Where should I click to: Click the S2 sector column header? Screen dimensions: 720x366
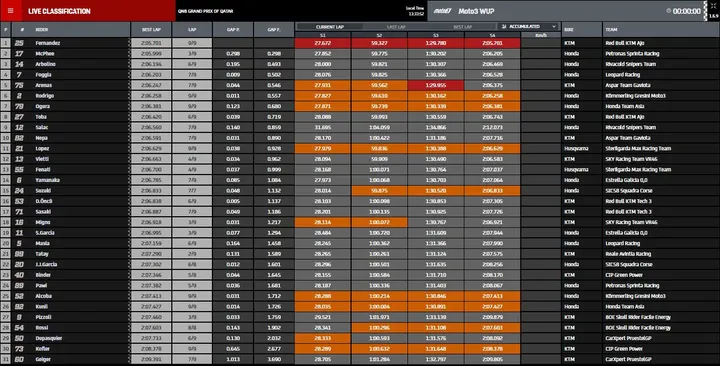tap(379, 35)
